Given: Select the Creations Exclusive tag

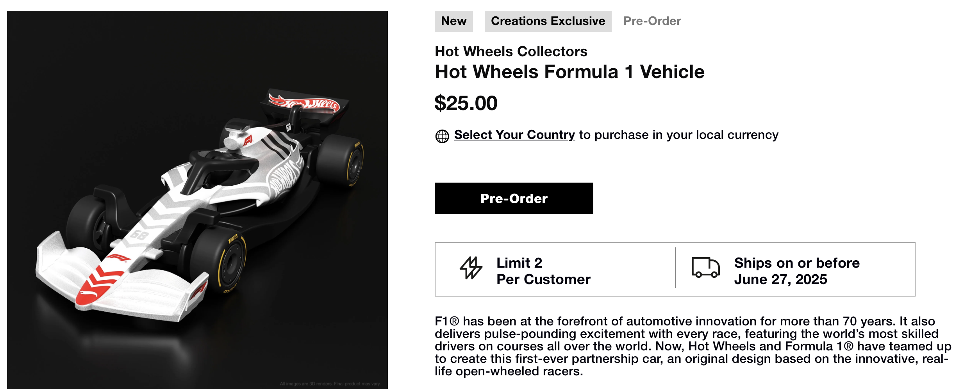Looking at the screenshot, I should point(548,21).
